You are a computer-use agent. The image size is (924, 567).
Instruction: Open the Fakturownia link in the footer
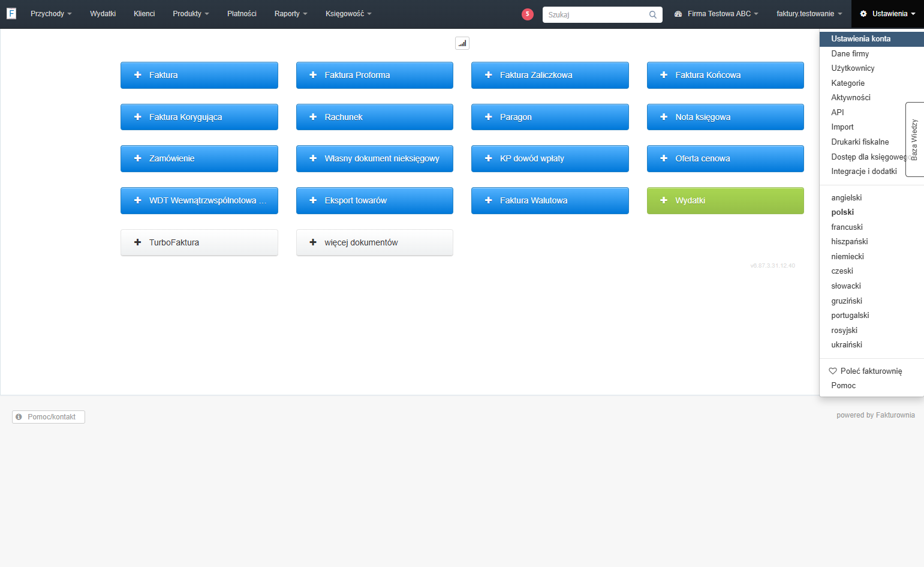pos(895,415)
